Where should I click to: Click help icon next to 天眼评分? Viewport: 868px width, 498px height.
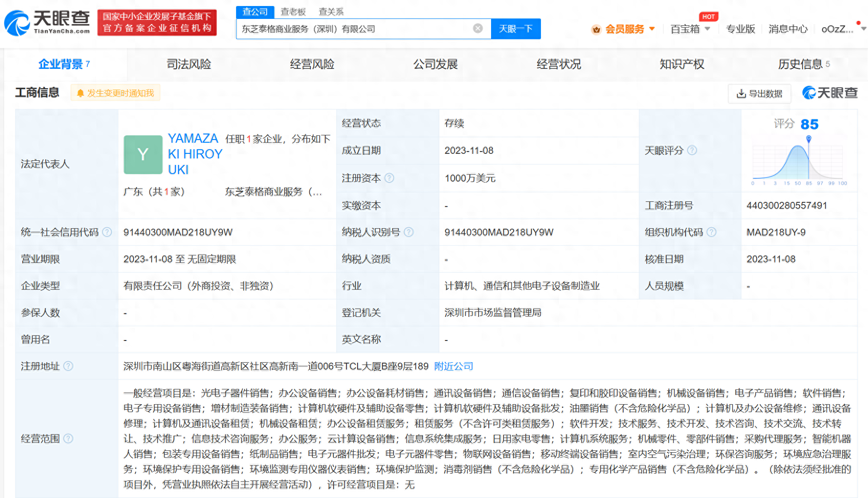coord(692,150)
